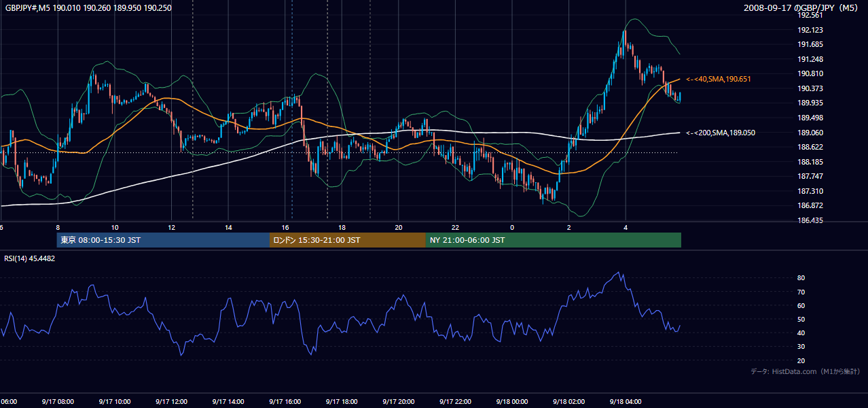Screen dimensions: 868x408
Task: Click RSI scale value 20
Action: tap(801, 360)
